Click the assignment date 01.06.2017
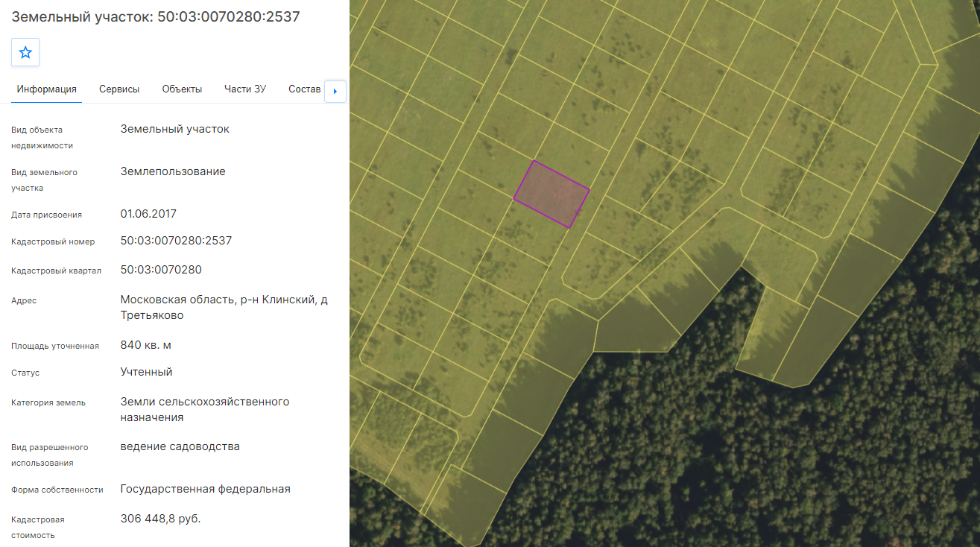Image resolution: width=980 pixels, height=547 pixels. click(x=148, y=214)
